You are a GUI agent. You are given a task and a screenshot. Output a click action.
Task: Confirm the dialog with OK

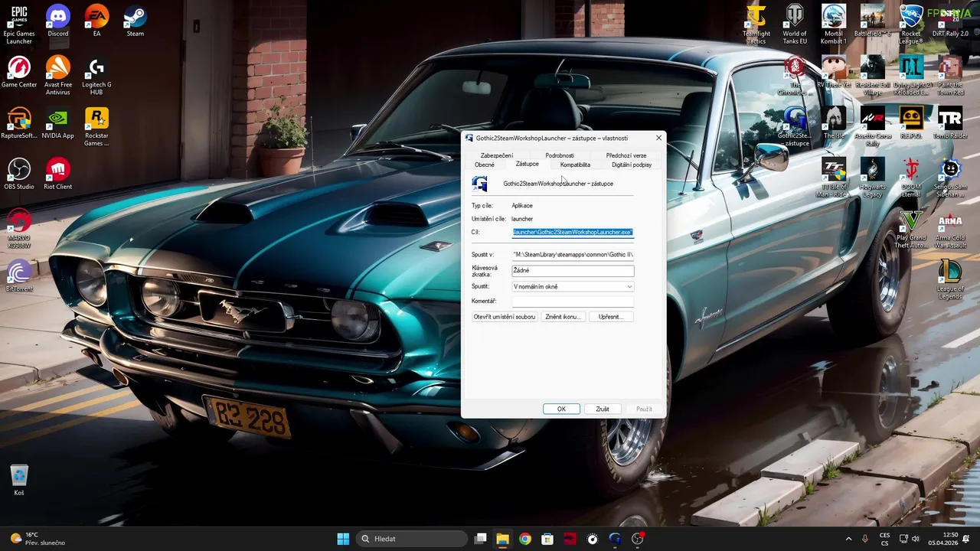click(561, 409)
